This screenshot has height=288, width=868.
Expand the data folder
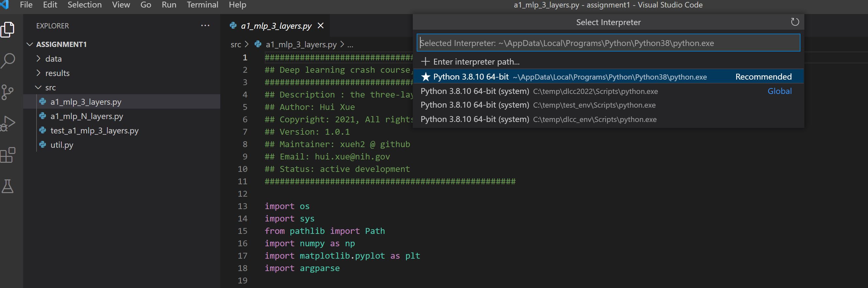[39, 59]
